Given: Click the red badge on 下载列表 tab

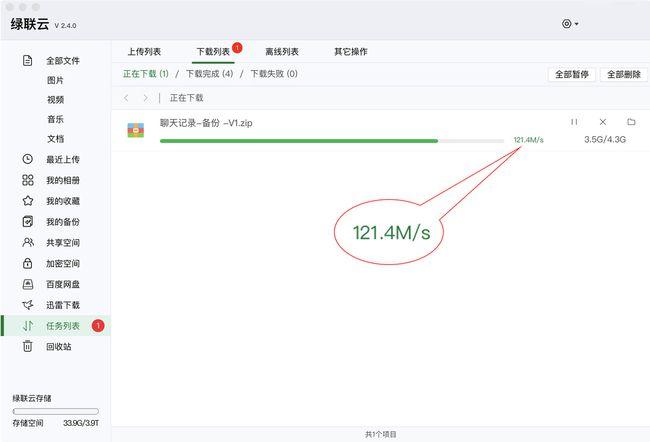Looking at the screenshot, I should (x=237, y=48).
